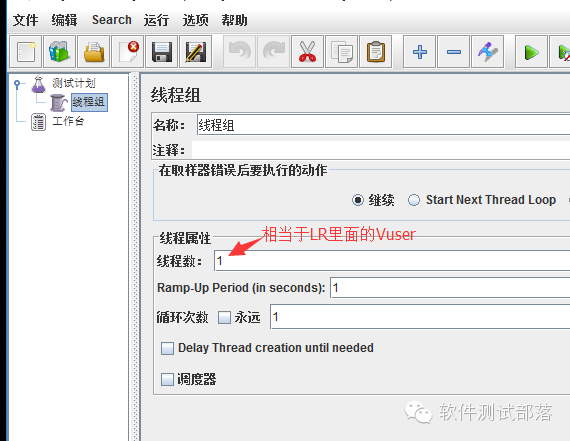Select the 线程组 spool icon
Viewport: 570px width, 441px height.
coord(58,102)
